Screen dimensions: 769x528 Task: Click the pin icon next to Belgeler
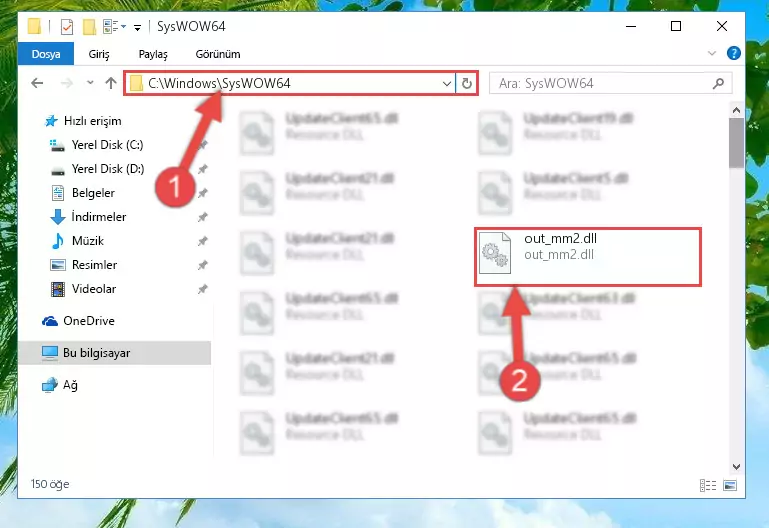tap(202, 193)
